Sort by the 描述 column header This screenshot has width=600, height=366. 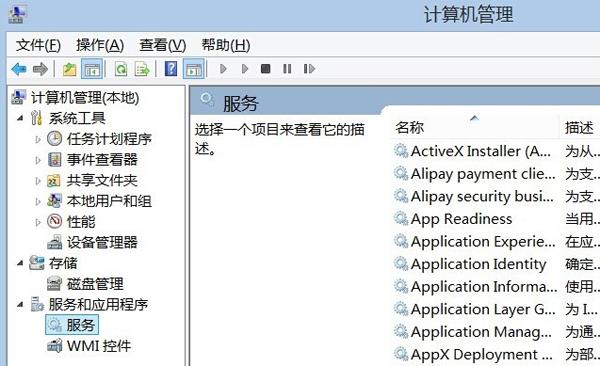pyautogui.click(x=579, y=127)
